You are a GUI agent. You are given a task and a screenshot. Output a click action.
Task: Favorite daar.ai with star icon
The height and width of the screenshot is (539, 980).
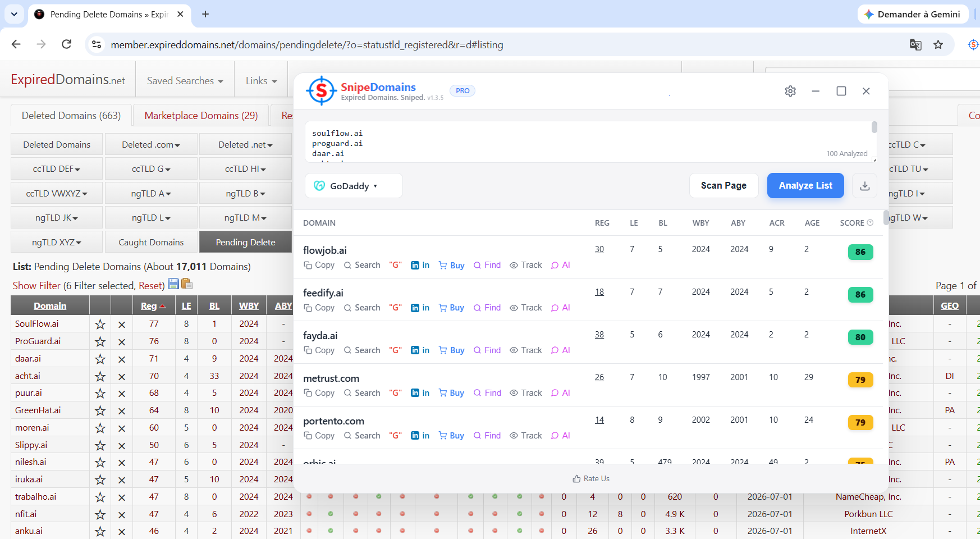coord(100,359)
